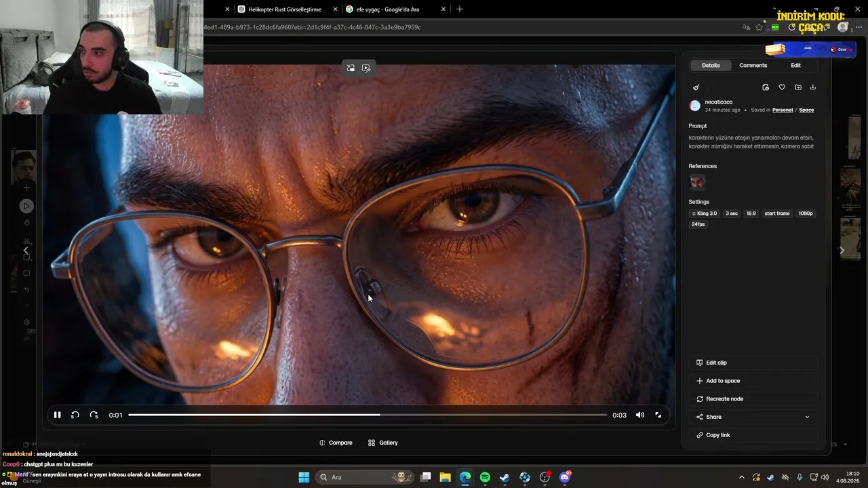Open a new browser tab

[x=460, y=9]
